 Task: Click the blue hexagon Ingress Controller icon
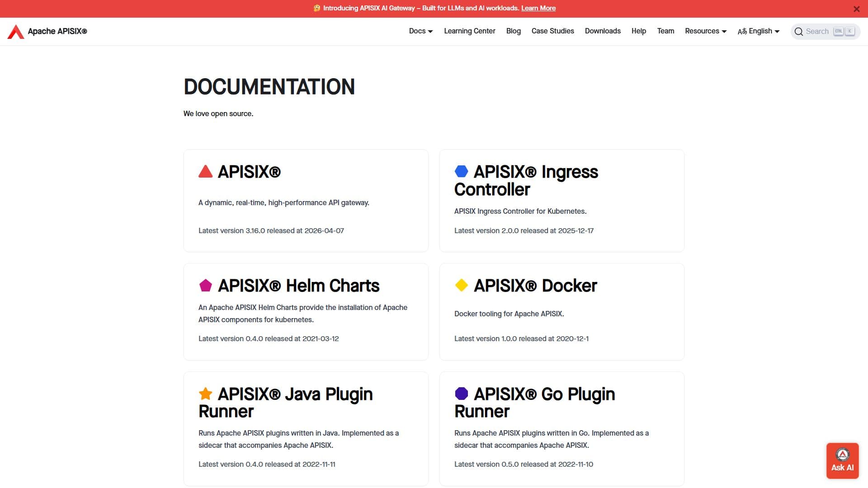coord(462,171)
